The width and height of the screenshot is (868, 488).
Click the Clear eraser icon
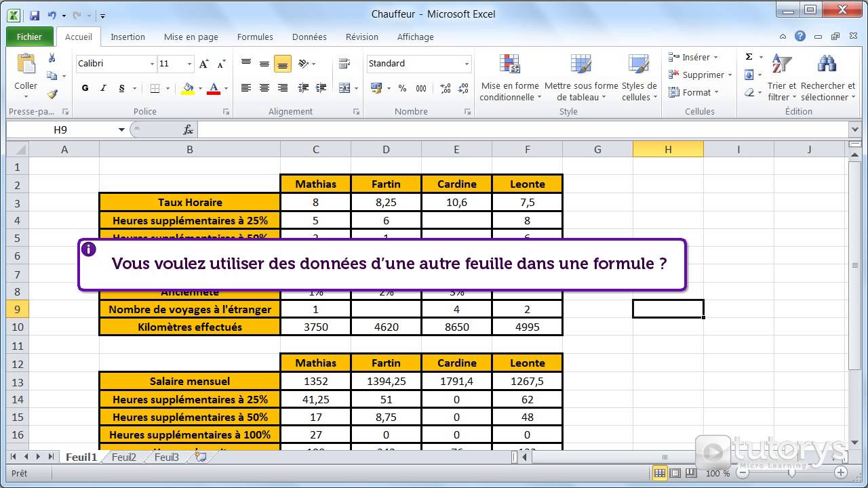pos(749,93)
